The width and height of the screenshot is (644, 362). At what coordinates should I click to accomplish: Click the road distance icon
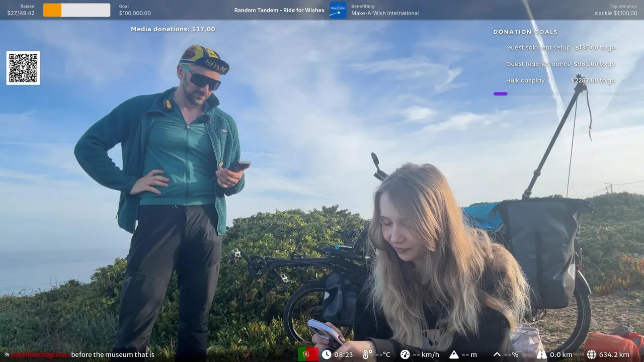pyautogui.click(x=541, y=354)
